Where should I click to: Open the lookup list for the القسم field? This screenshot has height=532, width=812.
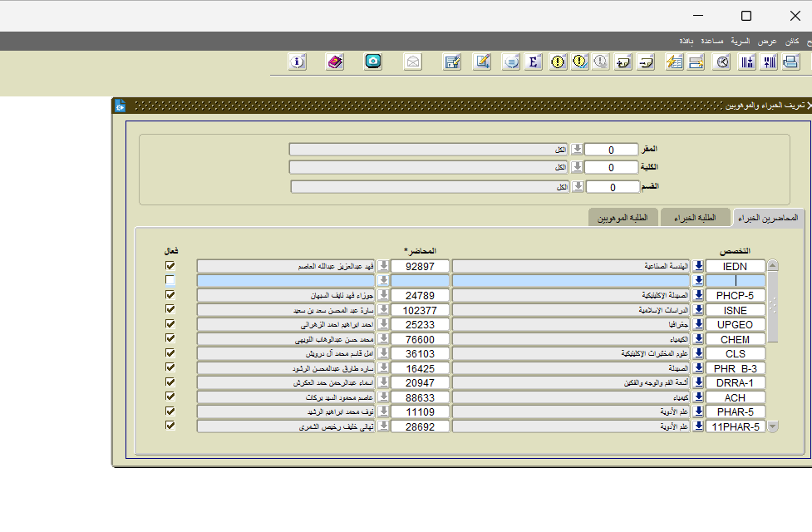[577, 187]
